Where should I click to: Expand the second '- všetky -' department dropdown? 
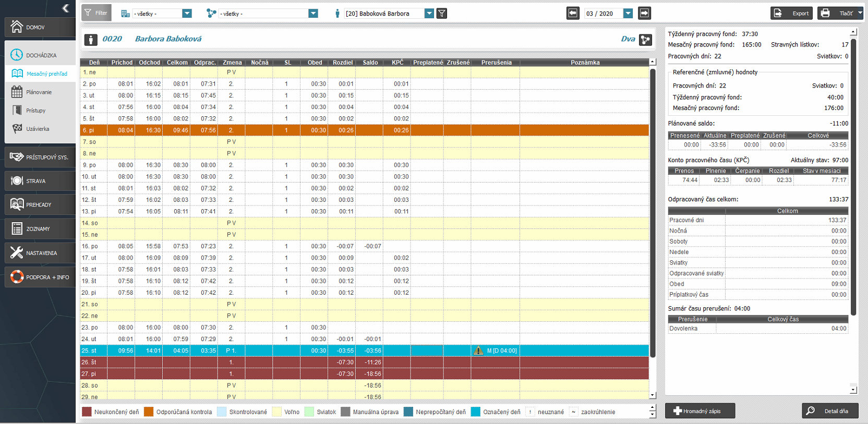313,14
